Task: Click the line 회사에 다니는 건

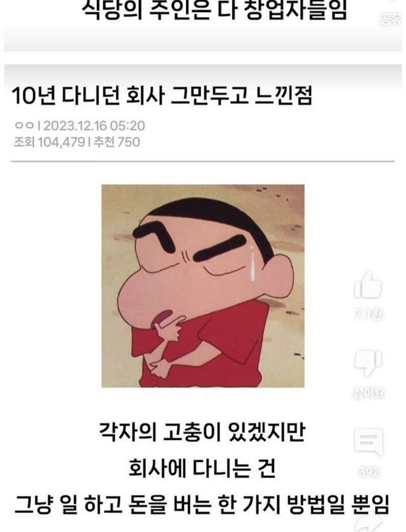Action: (202, 469)
